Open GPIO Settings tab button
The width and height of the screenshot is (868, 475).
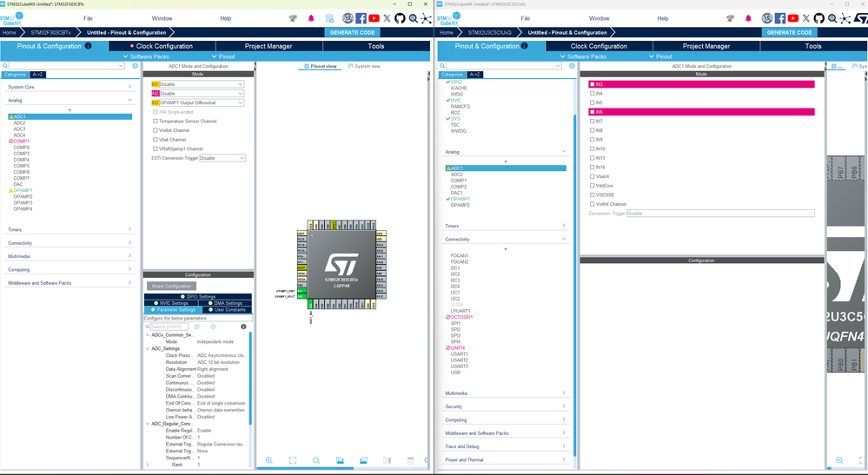[x=198, y=296]
